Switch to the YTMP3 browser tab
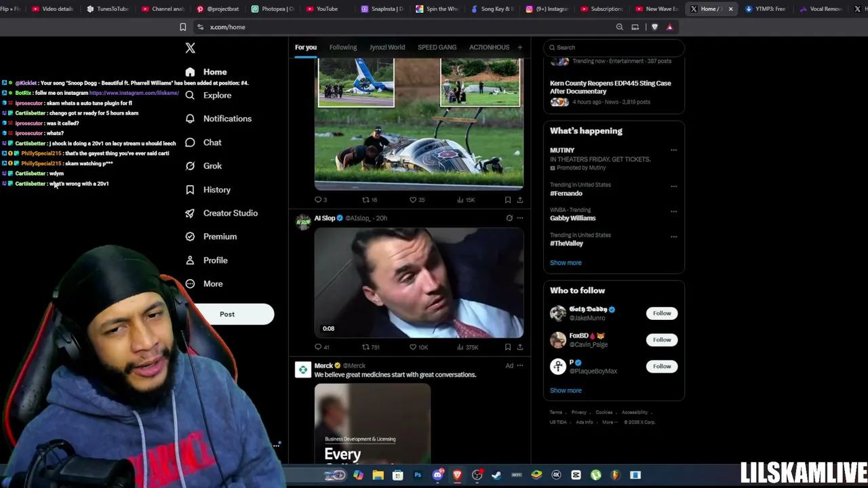868x488 pixels. pyautogui.click(x=764, y=9)
